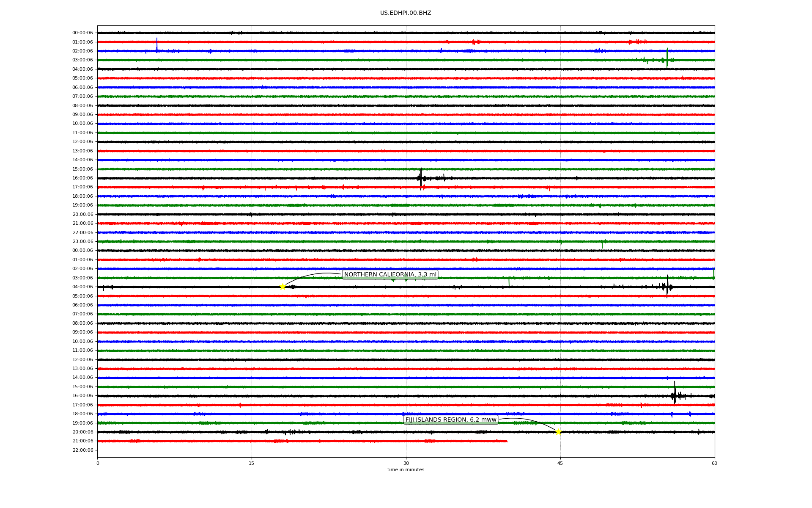Click the 60 tick on the minutes axis

[x=714, y=463]
